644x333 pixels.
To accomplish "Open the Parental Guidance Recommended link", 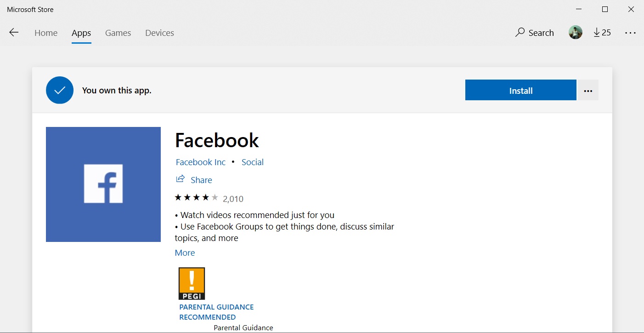I will (216, 312).
